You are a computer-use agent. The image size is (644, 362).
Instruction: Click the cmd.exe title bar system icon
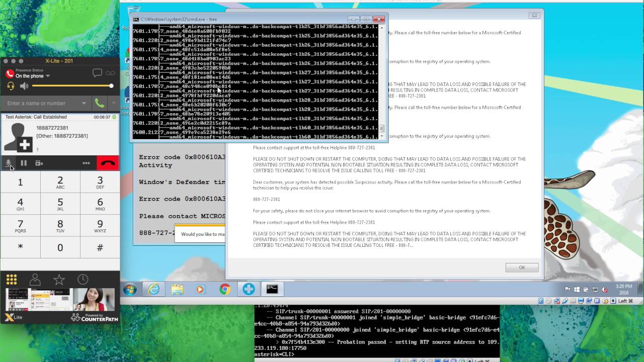click(136, 19)
